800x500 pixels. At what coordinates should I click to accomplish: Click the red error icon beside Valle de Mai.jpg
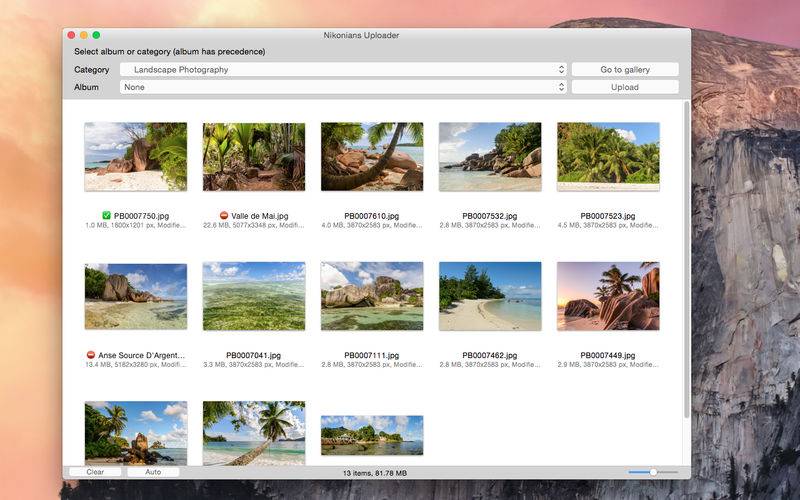point(224,216)
